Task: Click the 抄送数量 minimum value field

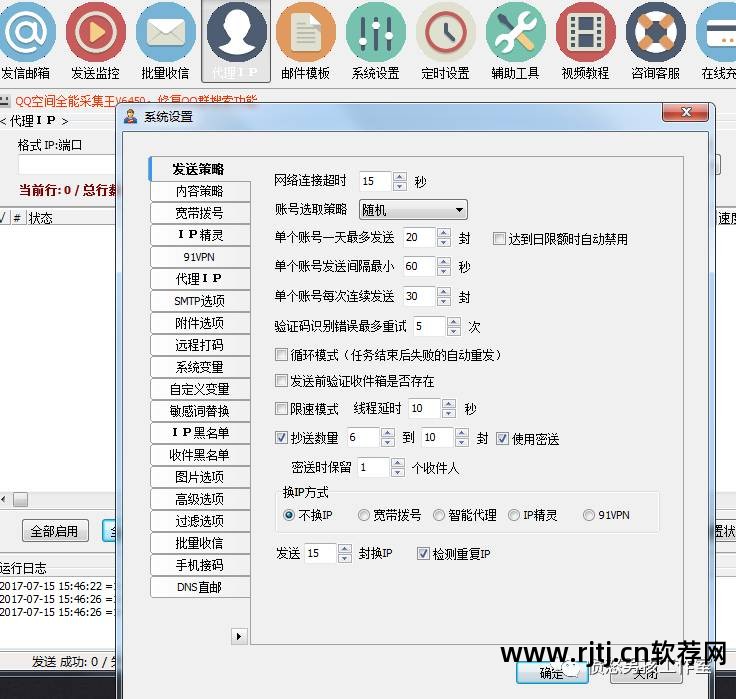Action: point(363,438)
